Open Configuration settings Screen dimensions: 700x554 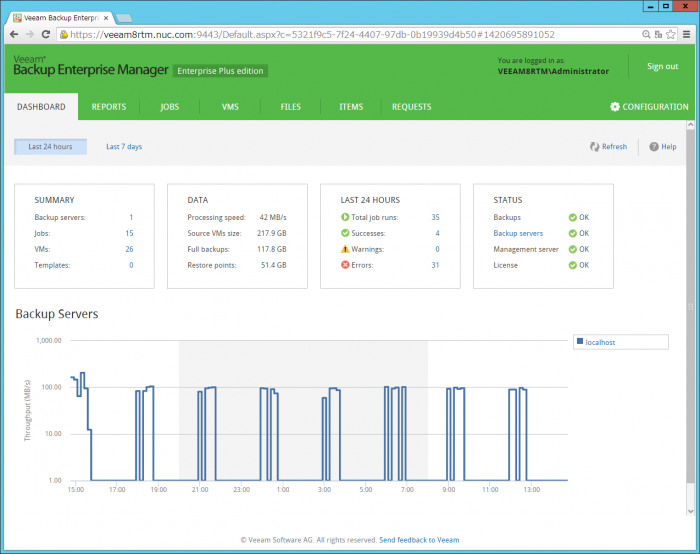coord(650,107)
